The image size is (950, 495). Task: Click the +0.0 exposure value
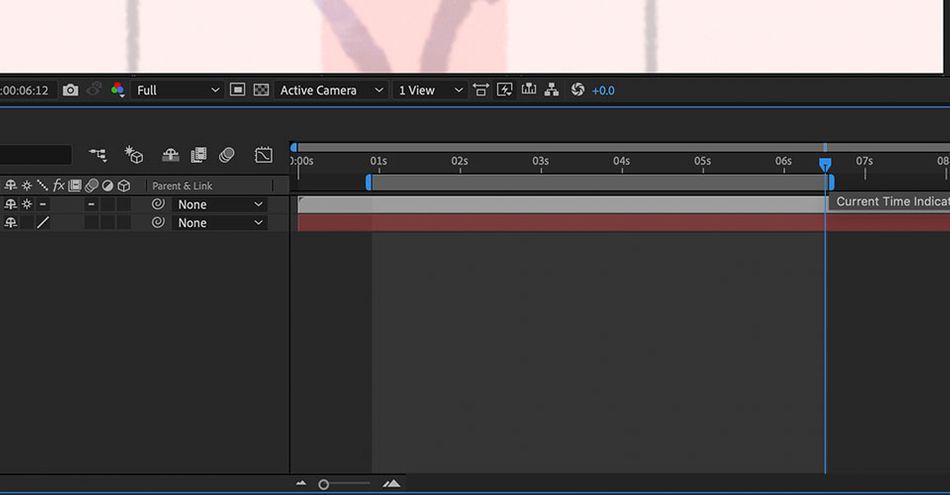click(603, 90)
